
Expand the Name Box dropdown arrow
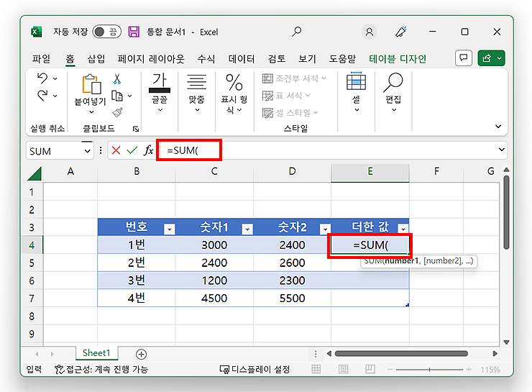87,151
